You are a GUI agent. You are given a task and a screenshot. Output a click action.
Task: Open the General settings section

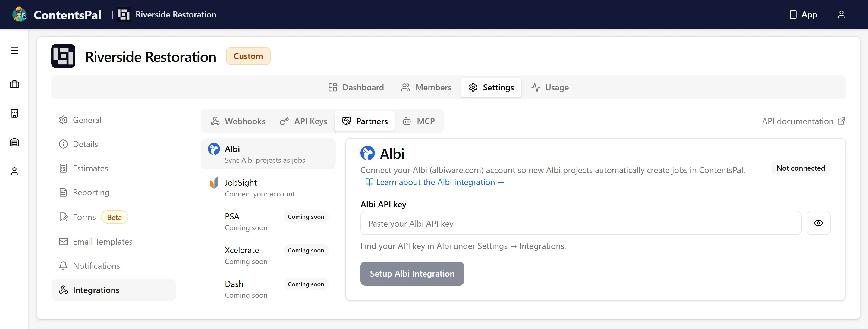coord(114,120)
